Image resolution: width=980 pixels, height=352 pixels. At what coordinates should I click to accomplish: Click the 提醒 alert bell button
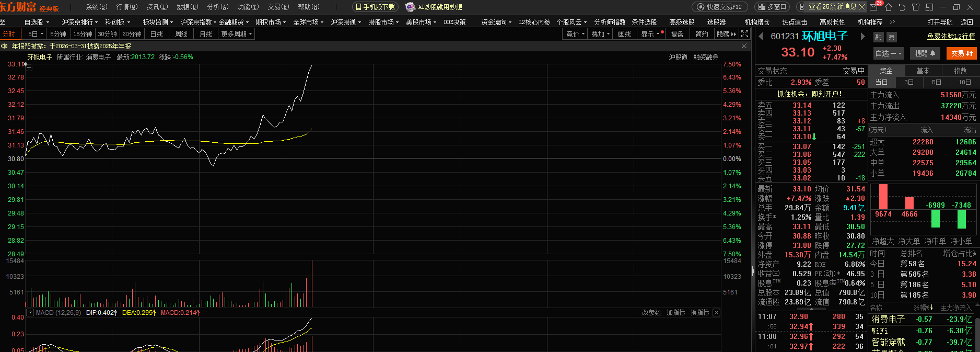(925, 53)
